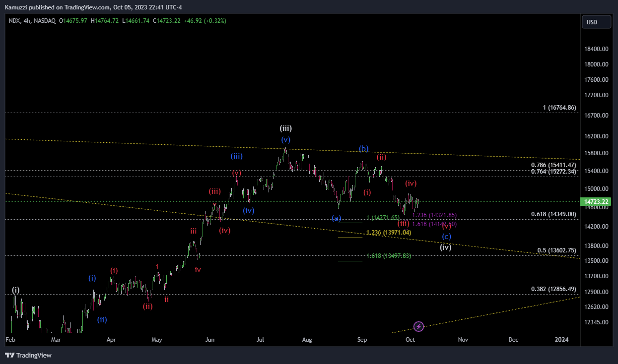Select the low value L14661.74
Screen dimensions: 618x364
pyautogui.click(x=136, y=20)
